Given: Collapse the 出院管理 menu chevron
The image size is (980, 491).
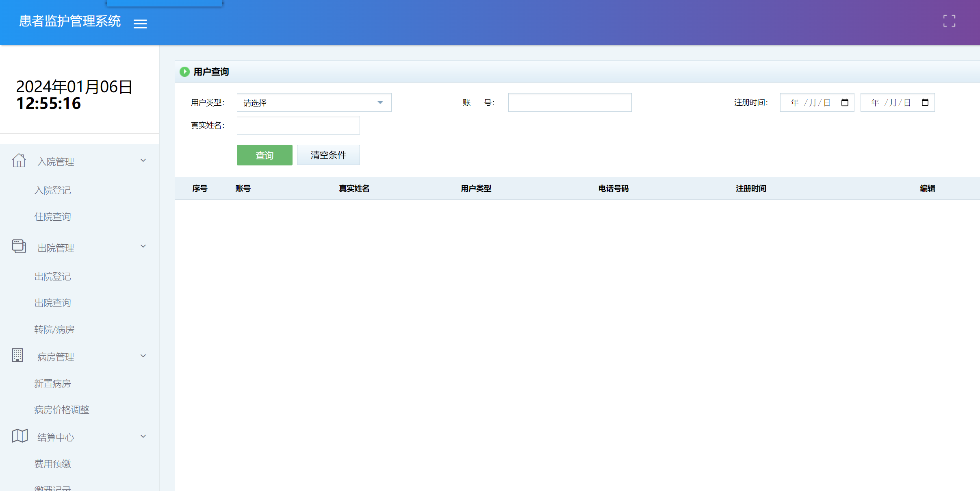Looking at the screenshot, I should [143, 246].
